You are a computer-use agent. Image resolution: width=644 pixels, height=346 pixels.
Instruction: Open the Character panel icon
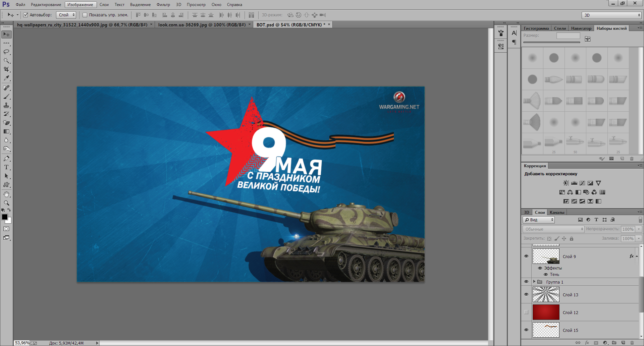click(514, 33)
